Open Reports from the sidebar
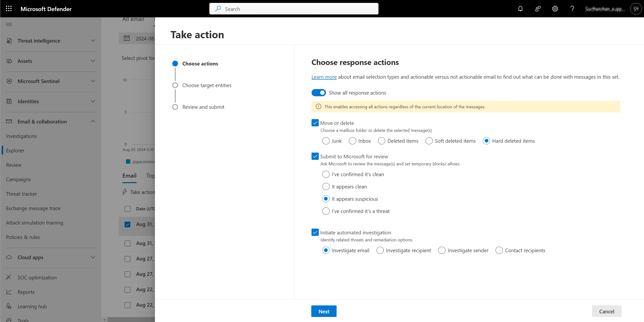Screen dimensions: 644x322 coord(26,292)
